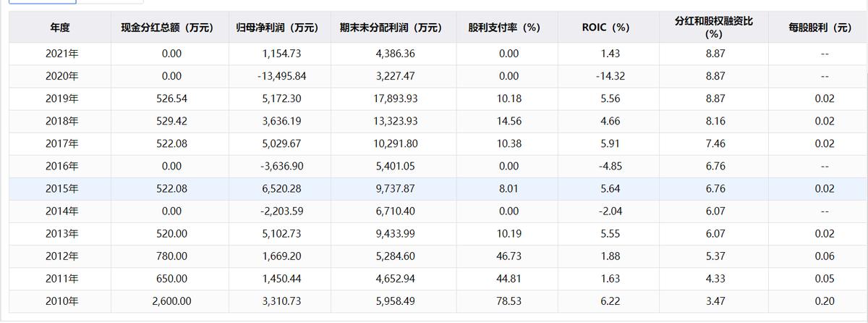
Task: Select the 2011年 year cell
Action: [61, 279]
